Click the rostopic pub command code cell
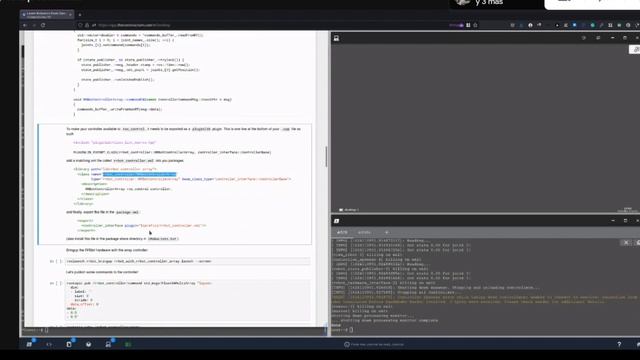 (188, 300)
